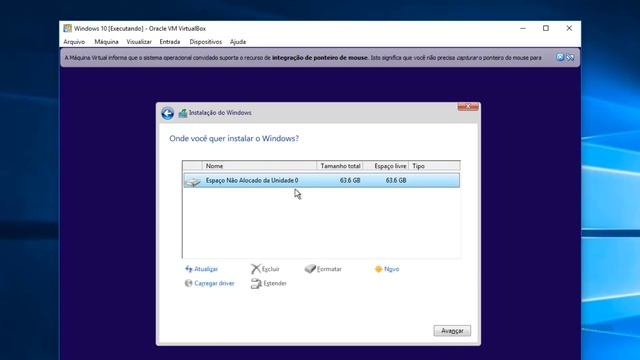The height and width of the screenshot is (360, 640).
Task: Maximize the VirtualBox window
Action: (546, 28)
